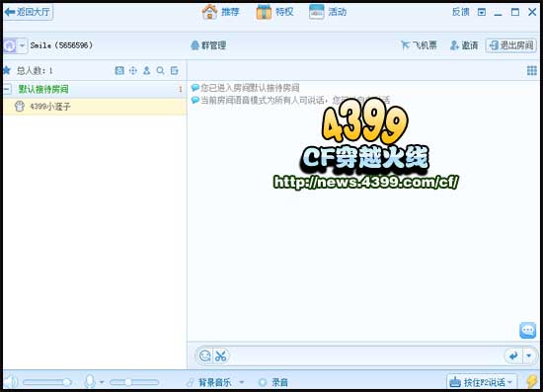Collapse the 默认接待房间 room node
Screen dimensions: 543x392
pos(7,89)
